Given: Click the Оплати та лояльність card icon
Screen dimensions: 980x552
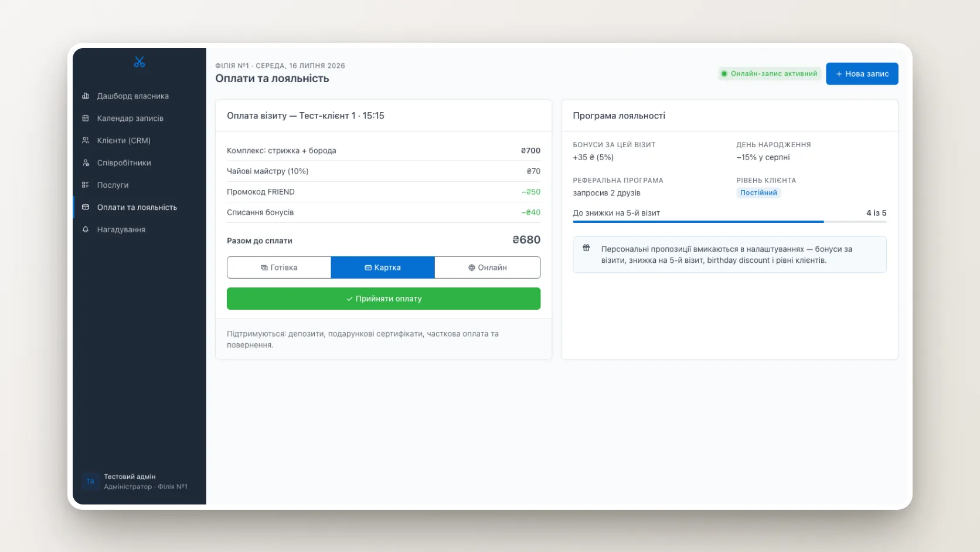Looking at the screenshot, I should pos(86,207).
